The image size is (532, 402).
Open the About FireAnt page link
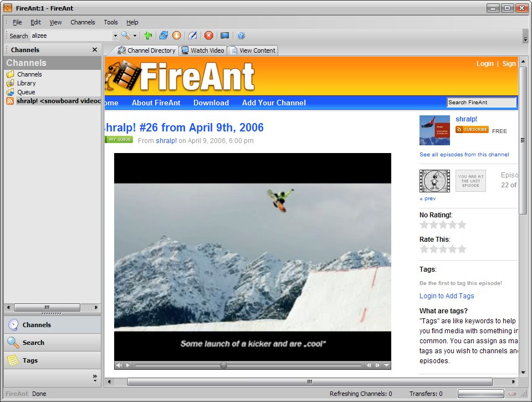tap(156, 103)
